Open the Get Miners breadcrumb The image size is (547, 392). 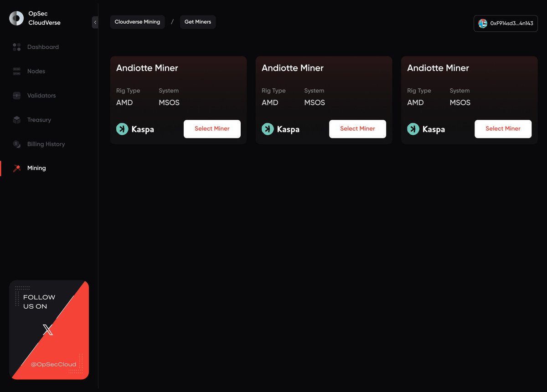tap(198, 22)
